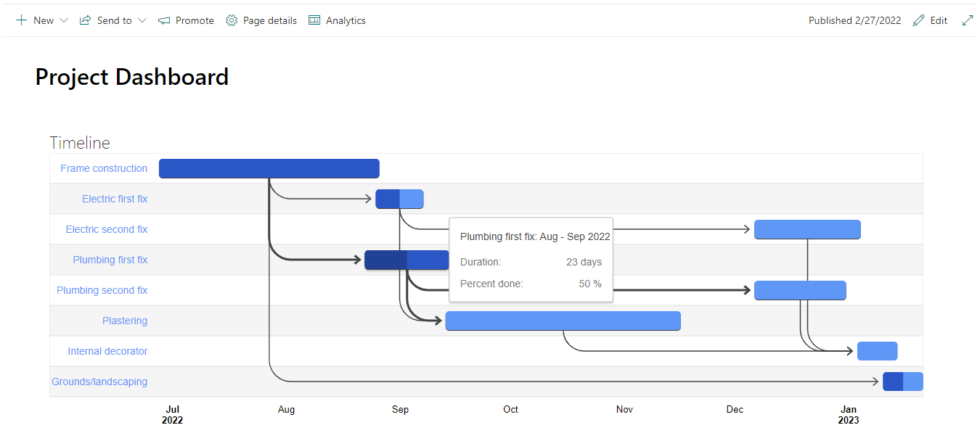The height and width of the screenshot is (441, 980).
Task: Open Page details gear icon
Action: click(232, 20)
